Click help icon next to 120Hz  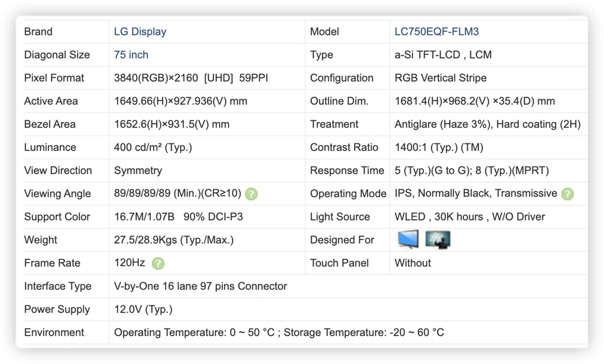tap(158, 264)
